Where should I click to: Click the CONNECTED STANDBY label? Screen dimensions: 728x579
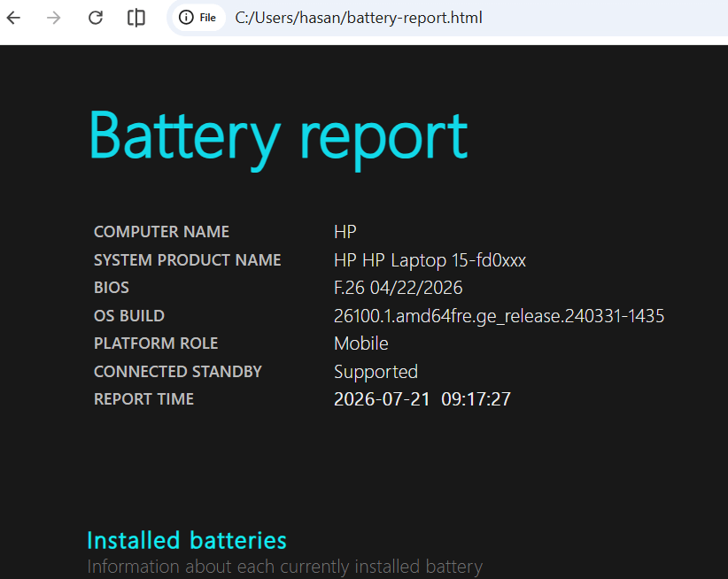178,371
